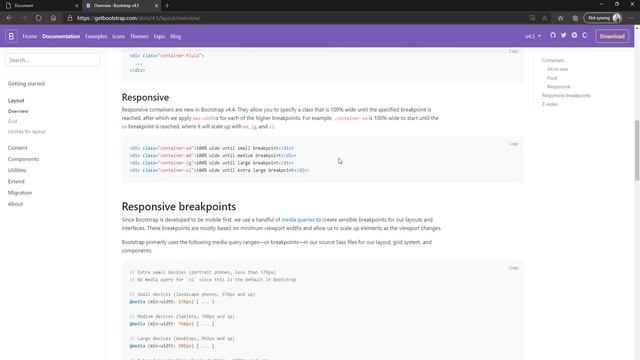The width and height of the screenshot is (640, 360).
Task: Click the Download button
Action: coord(612,36)
